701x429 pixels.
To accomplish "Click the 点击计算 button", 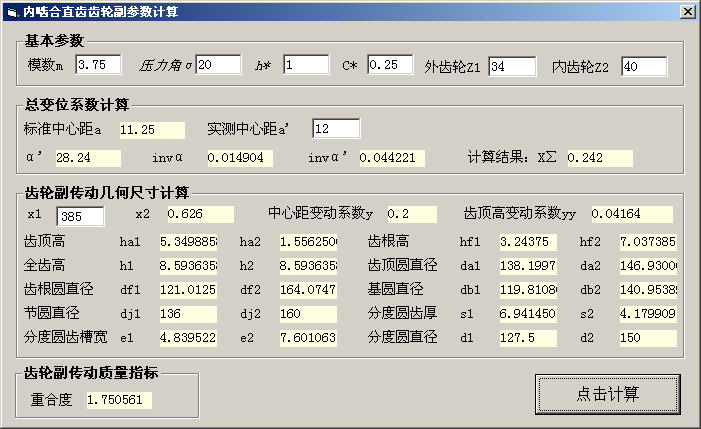I will 608,394.
